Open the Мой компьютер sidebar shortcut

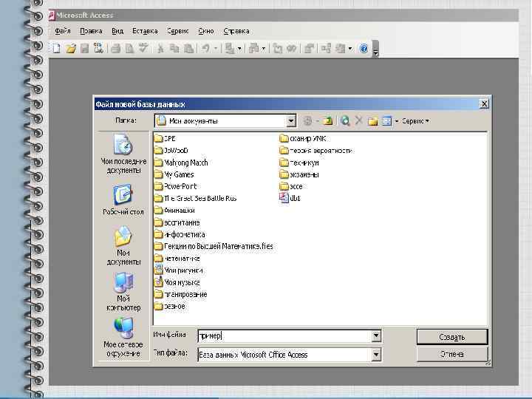pos(123,292)
